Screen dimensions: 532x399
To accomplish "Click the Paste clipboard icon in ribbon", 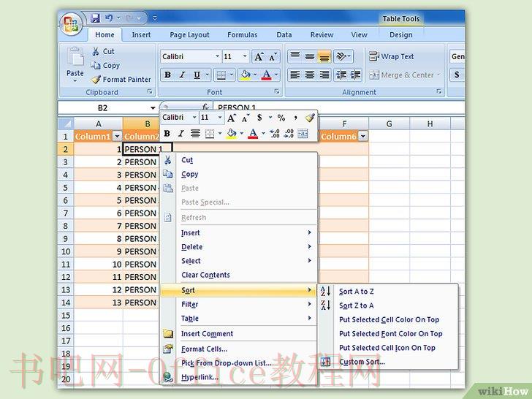I will pyautogui.click(x=75, y=57).
